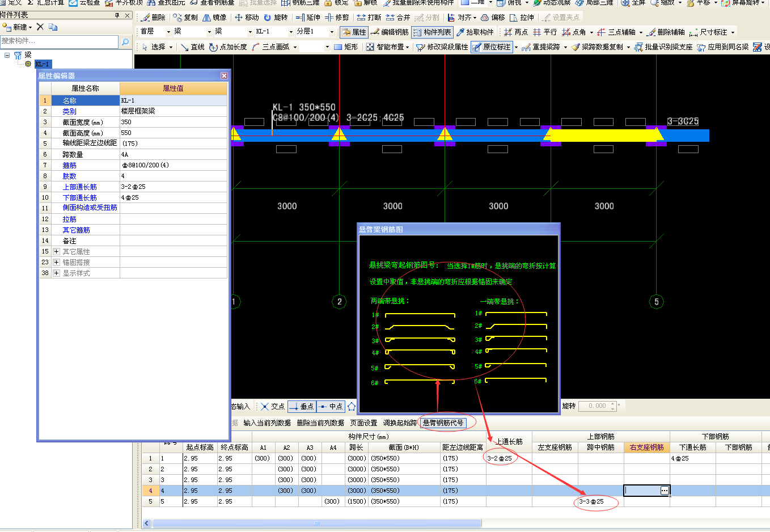This screenshot has height=532, width=770.
Task: Click the 4⌀25 cell under 下通长筋
Action: 693,458
